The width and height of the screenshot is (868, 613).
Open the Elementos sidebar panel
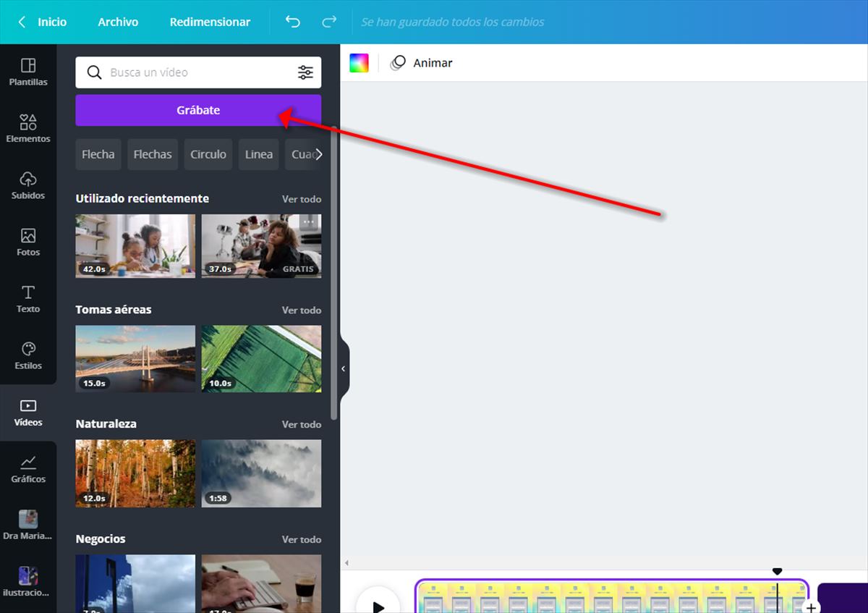(x=28, y=128)
